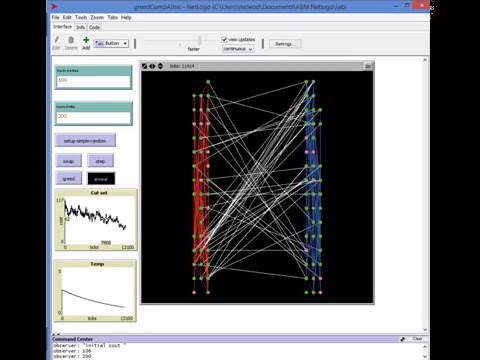
Task: Open the Button widget type dropdown
Action: (111, 43)
